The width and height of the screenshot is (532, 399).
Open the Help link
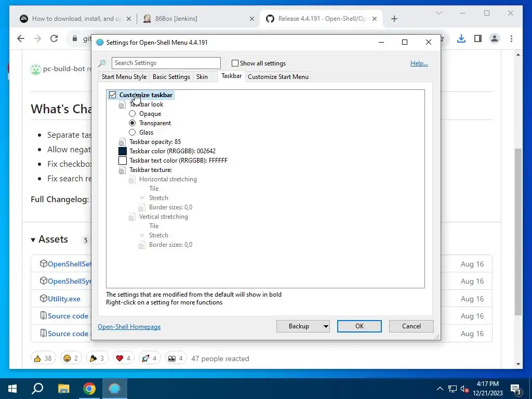pyautogui.click(x=419, y=63)
